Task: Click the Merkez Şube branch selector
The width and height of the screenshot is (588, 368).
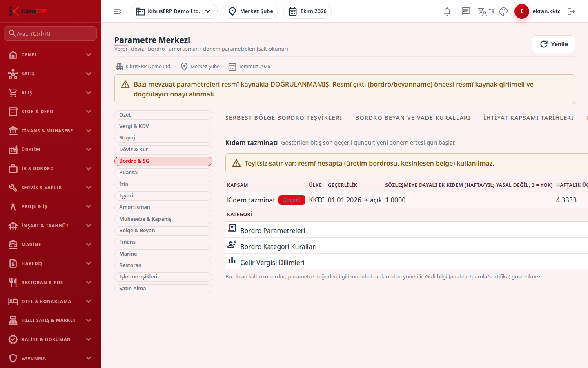Action: pyautogui.click(x=250, y=11)
